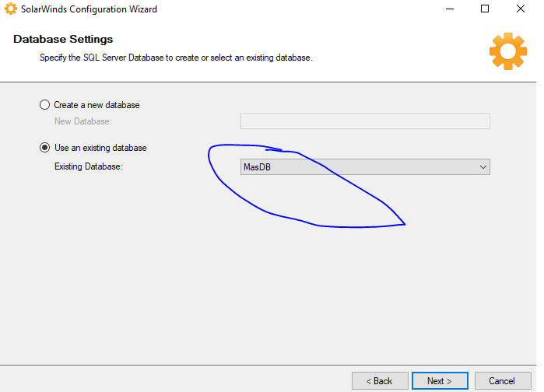Click the SolarWinds Configuration Wizard title text
544x392 pixels.
pyautogui.click(x=89, y=9)
